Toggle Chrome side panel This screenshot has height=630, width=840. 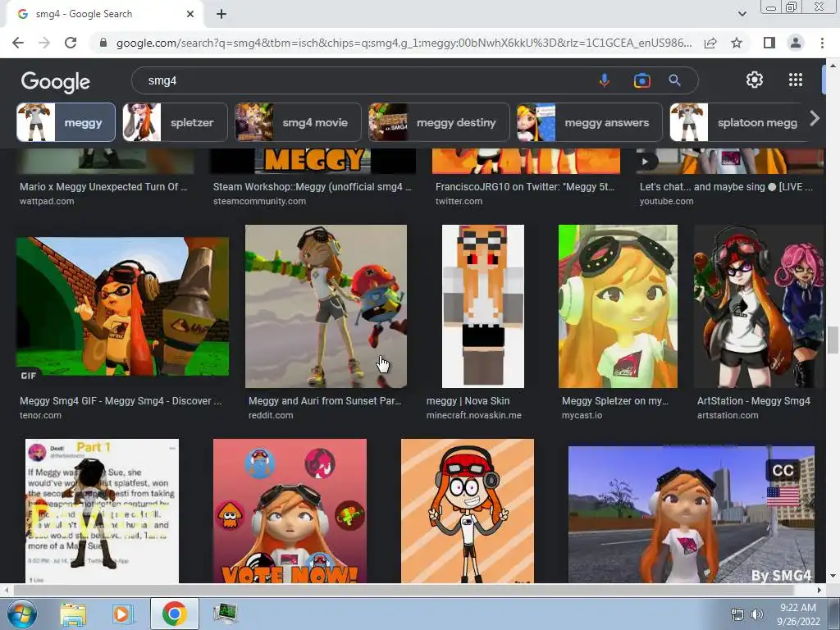click(x=769, y=43)
